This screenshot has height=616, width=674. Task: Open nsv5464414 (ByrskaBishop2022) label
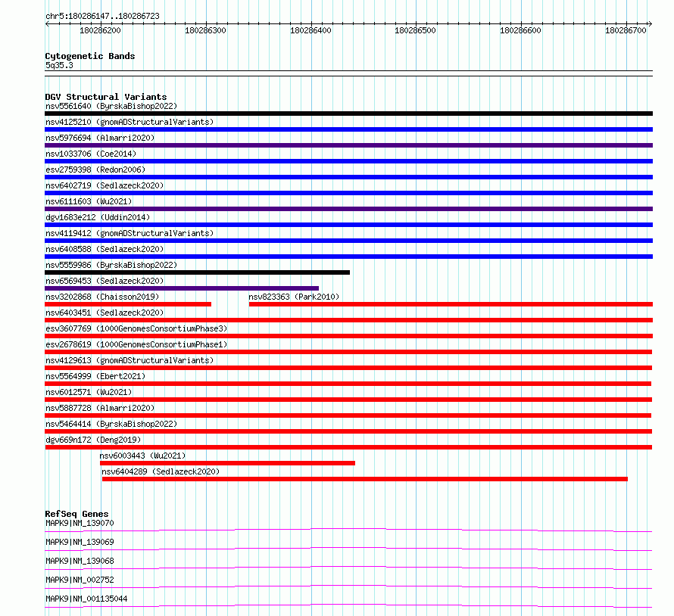111,424
